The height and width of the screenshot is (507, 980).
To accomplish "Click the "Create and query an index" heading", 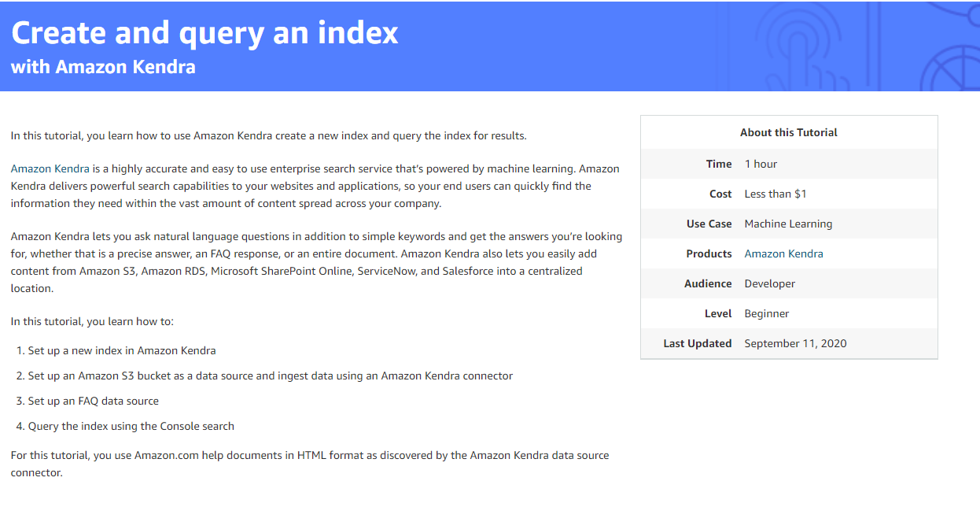I will point(204,33).
